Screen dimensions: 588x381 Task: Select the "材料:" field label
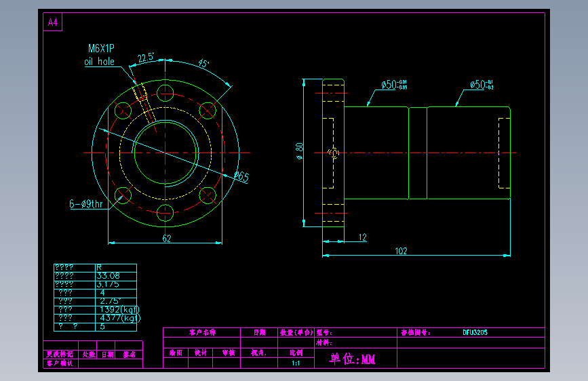point(324,342)
